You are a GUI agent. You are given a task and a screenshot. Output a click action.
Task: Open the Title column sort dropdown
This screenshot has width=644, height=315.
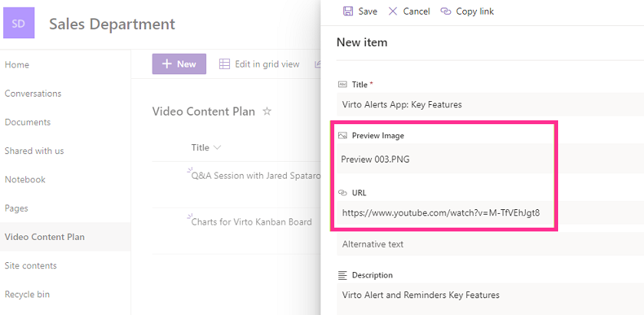click(x=218, y=147)
